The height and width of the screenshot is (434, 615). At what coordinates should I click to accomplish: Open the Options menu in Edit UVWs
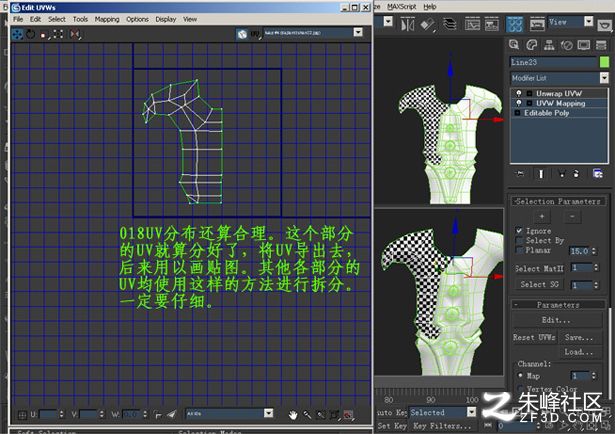click(137, 19)
